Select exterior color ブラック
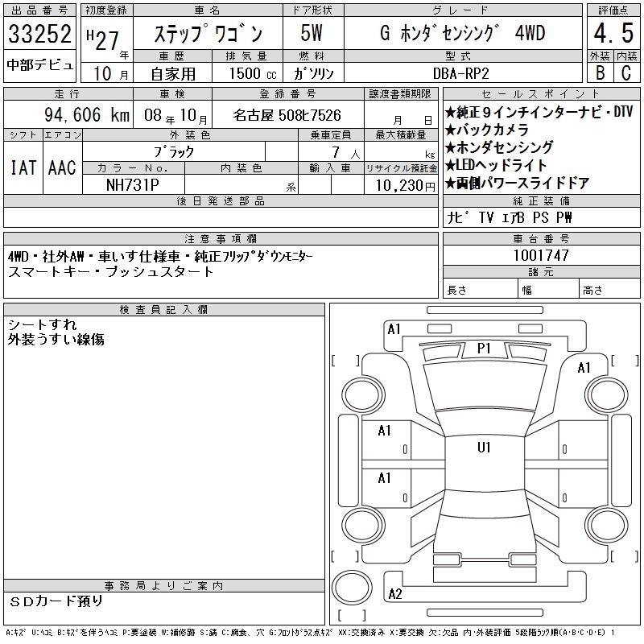The width and height of the screenshot is (644, 644). (173, 152)
